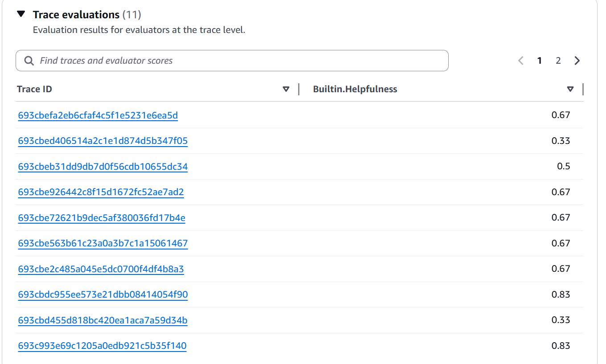
Task: Click inside the find traces search field
Action: [x=178, y=61]
